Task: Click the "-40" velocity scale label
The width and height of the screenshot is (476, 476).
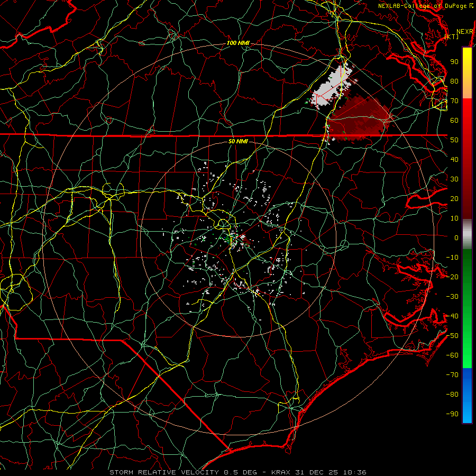Action: (x=452, y=316)
